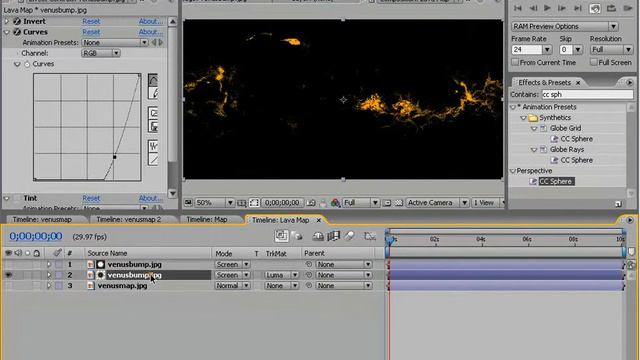The width and height of the screenshot is (640, 360).
Task: Toggle the transparency grid icon
Action: 399,202
